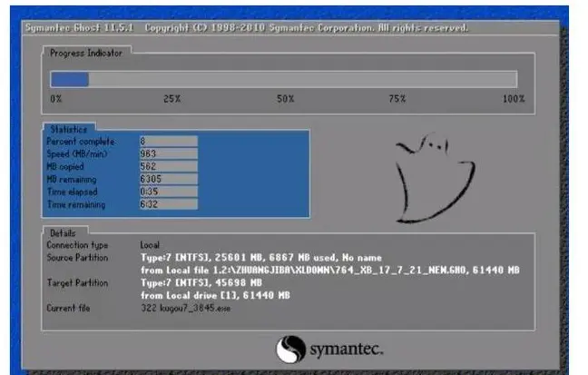The height and width of the screenshot is (375, 588).
Task: Click the source Local file path line
Action: (330, 271)
